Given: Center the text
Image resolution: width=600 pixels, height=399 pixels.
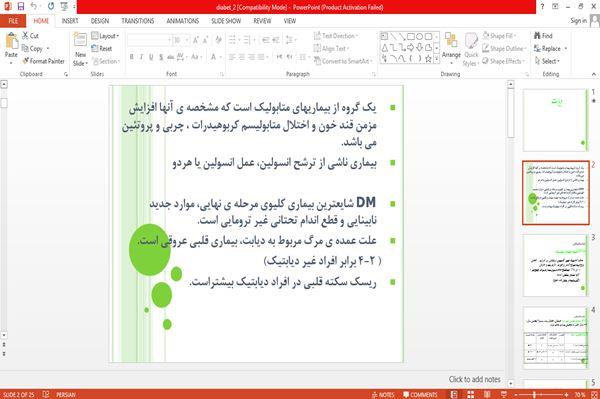Looking at the screenshot, I should [241, 57].
